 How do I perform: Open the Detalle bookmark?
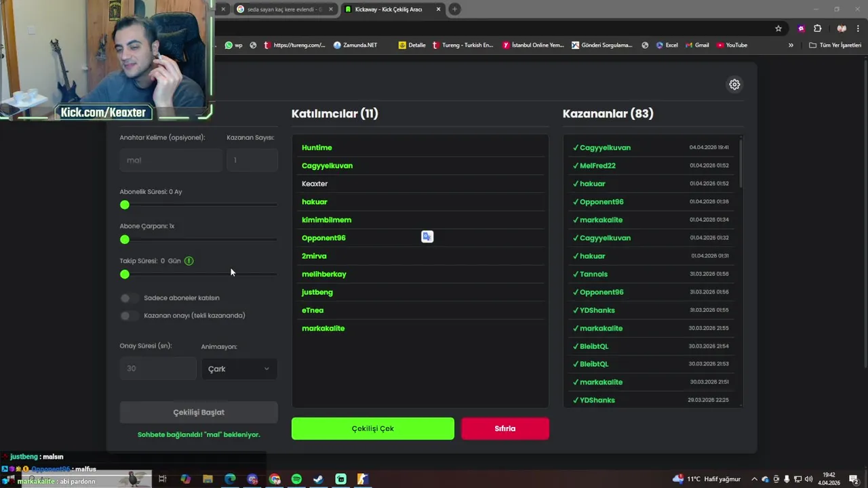412,45
